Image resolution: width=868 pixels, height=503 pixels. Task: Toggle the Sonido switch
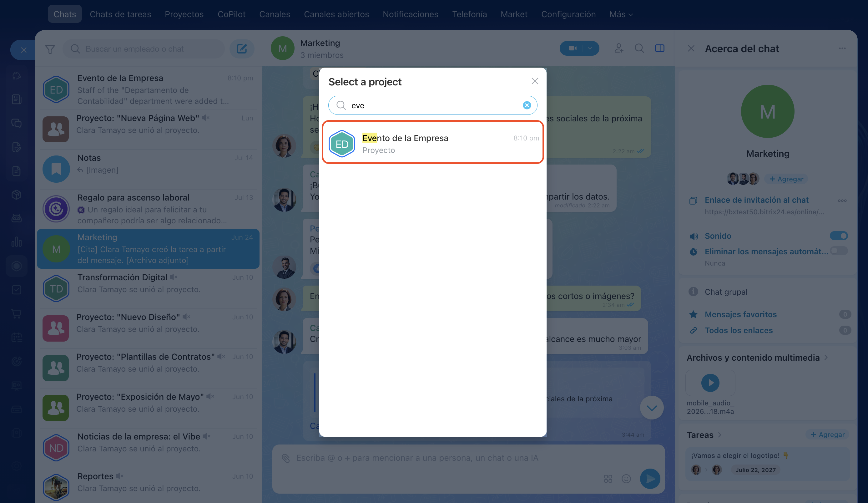click(839, 236)
